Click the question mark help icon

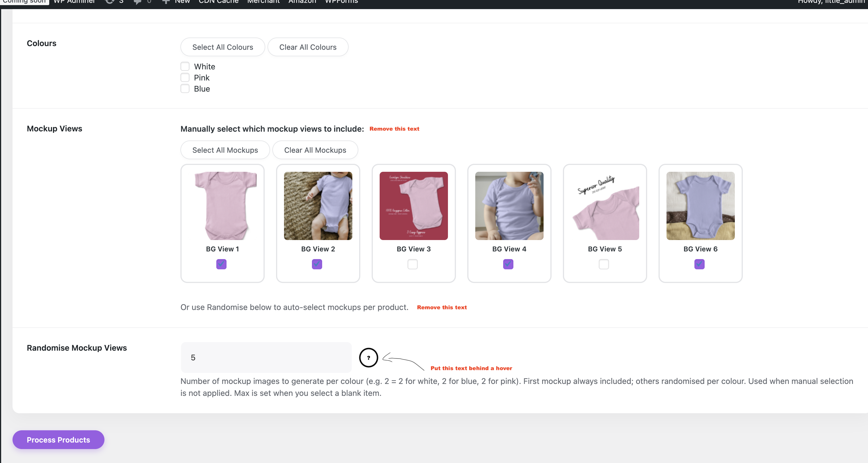pyautogui.click(x=368, y=357)
